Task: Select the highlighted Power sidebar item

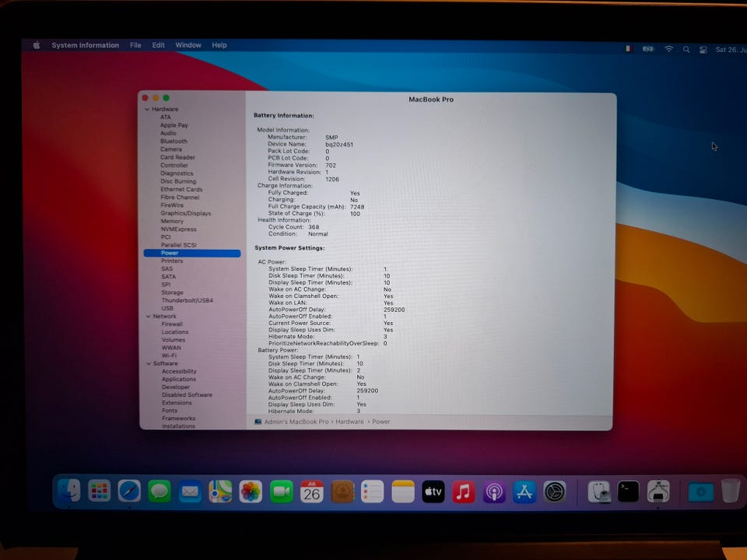Action: pos(192,254)
